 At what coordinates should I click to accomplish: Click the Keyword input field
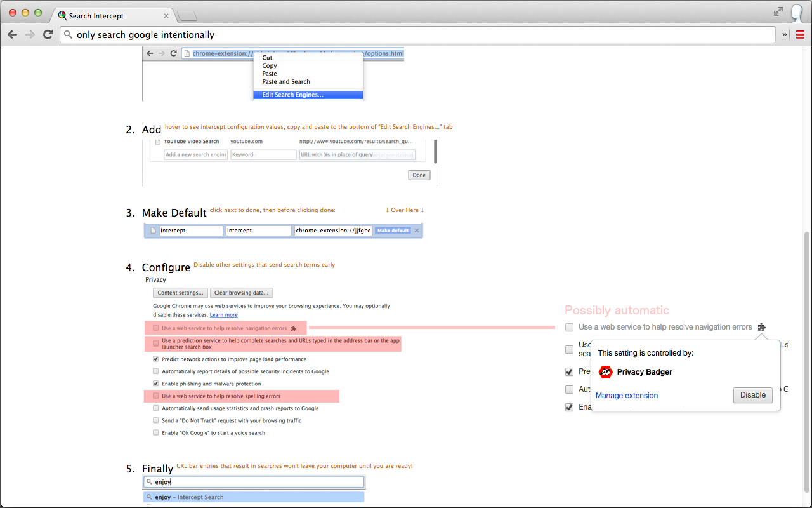point(263,155)
